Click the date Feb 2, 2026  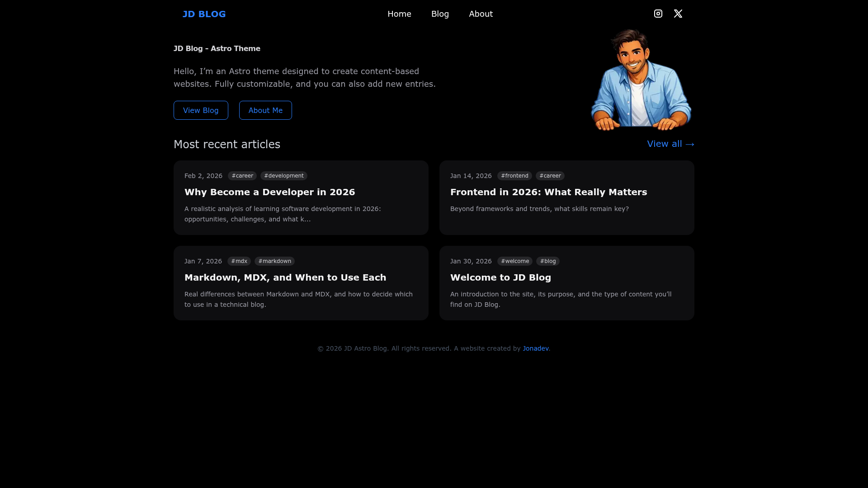pos(203,176)
